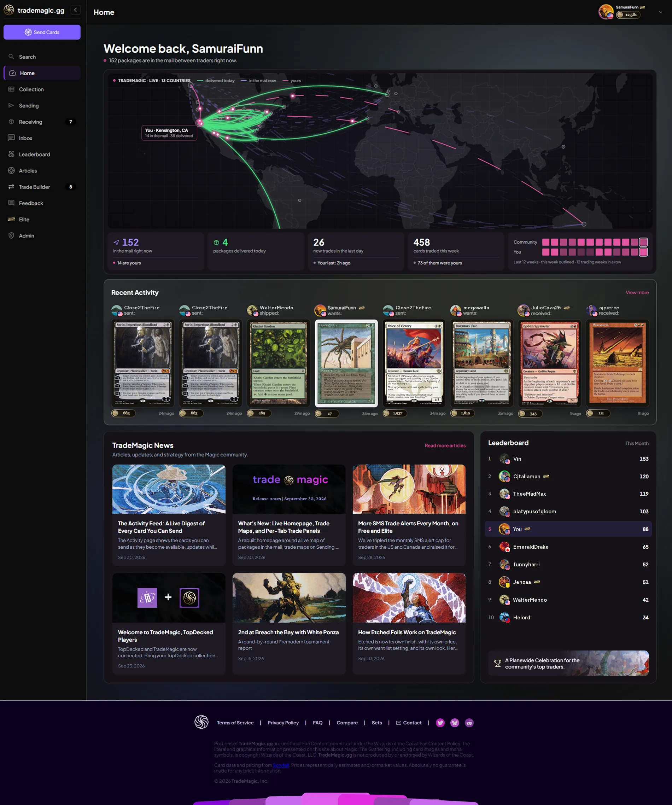Click the outlined You week square

coord(644,252)
